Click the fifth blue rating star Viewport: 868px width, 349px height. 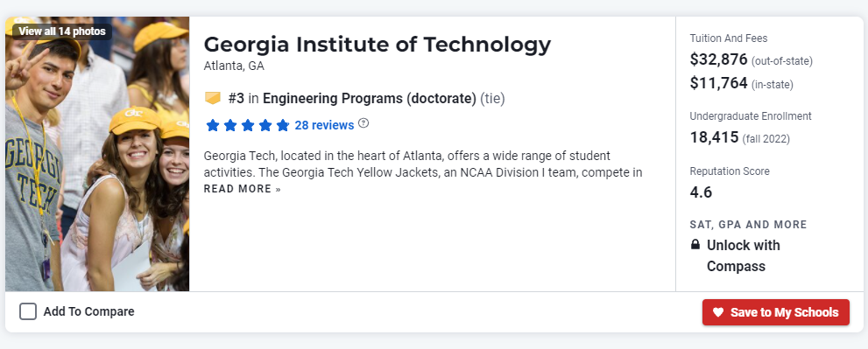point(283,126)
